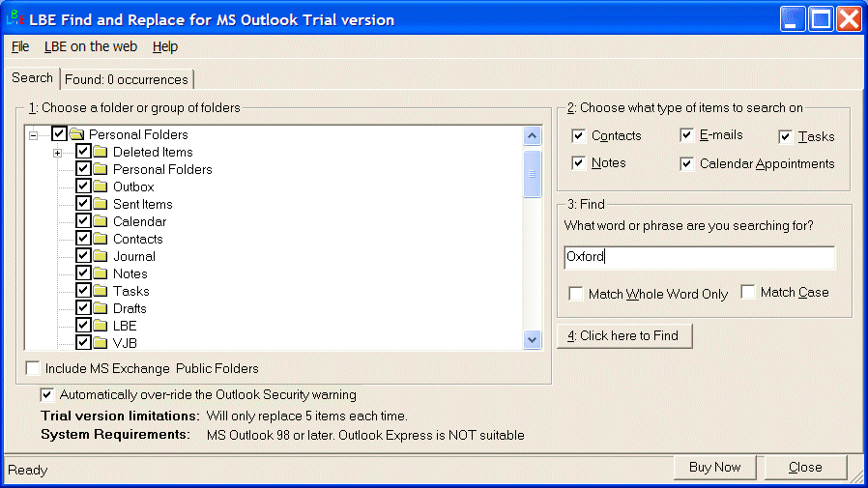Screen dimensions: 868x488
Task: Check Include MS Exchange Public Folders
Action: click(x=33, y=368)
